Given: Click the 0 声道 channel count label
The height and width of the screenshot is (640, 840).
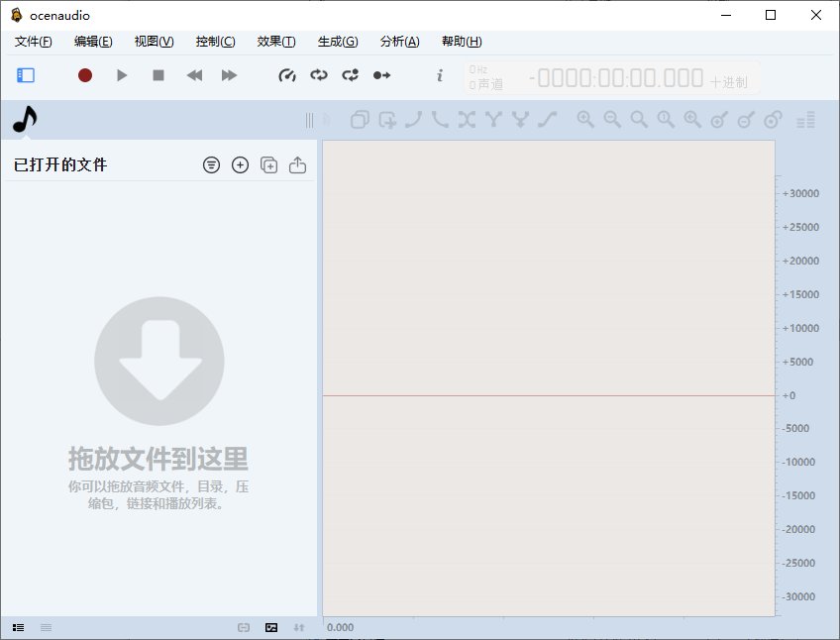Looking at the screenshot, I should pos(486,84).
